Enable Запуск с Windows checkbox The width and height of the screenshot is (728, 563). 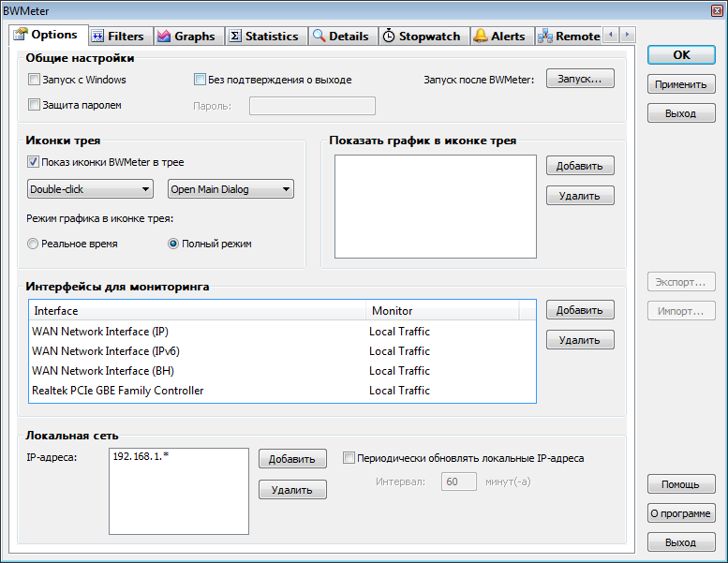[x=34, y=80]
